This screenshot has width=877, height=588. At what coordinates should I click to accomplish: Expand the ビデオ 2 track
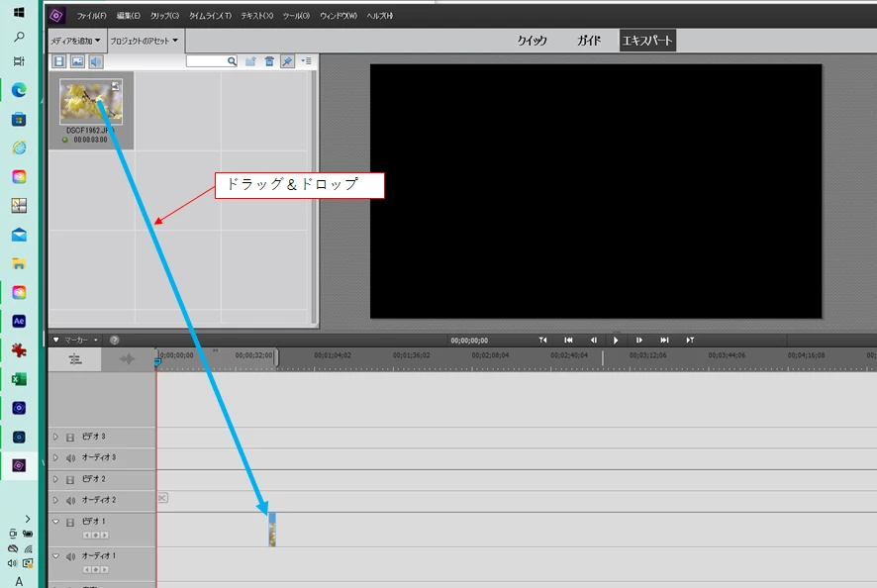(55, 479)
